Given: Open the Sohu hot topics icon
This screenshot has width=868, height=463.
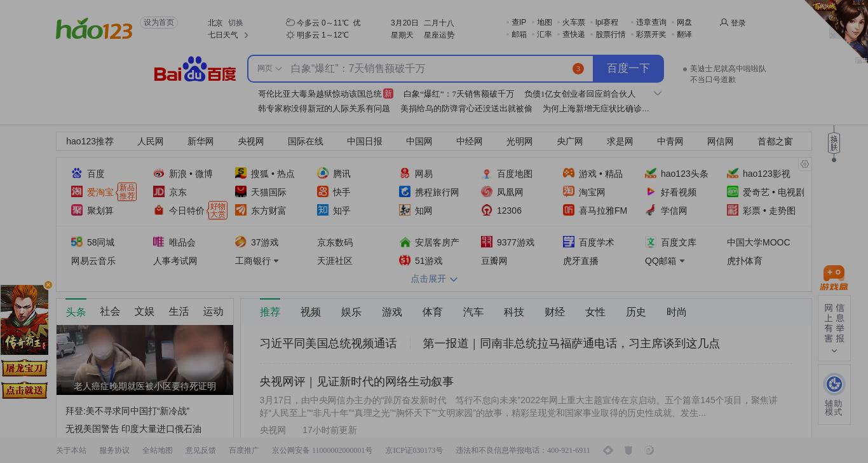Looking at the screenshot, I should click(241, 174).
